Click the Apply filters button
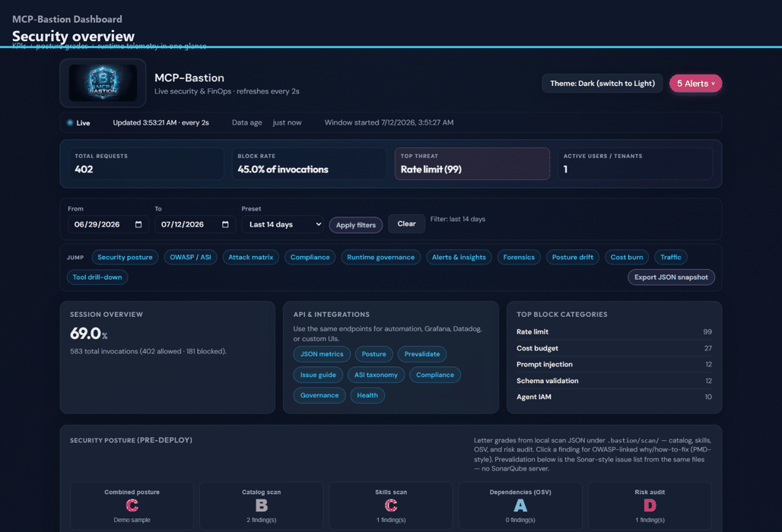The image size is (782, 532). [355, 225]
